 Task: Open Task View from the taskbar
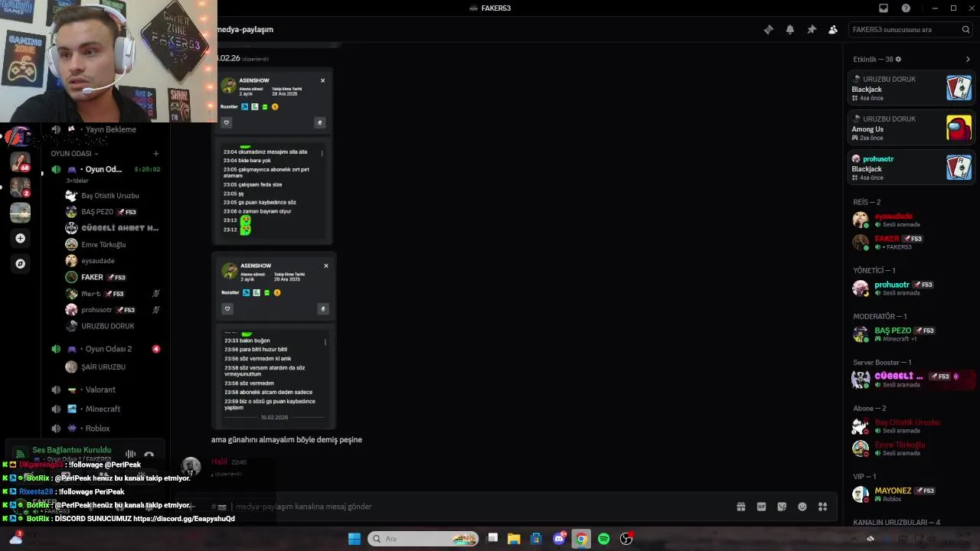coord(492,539)
